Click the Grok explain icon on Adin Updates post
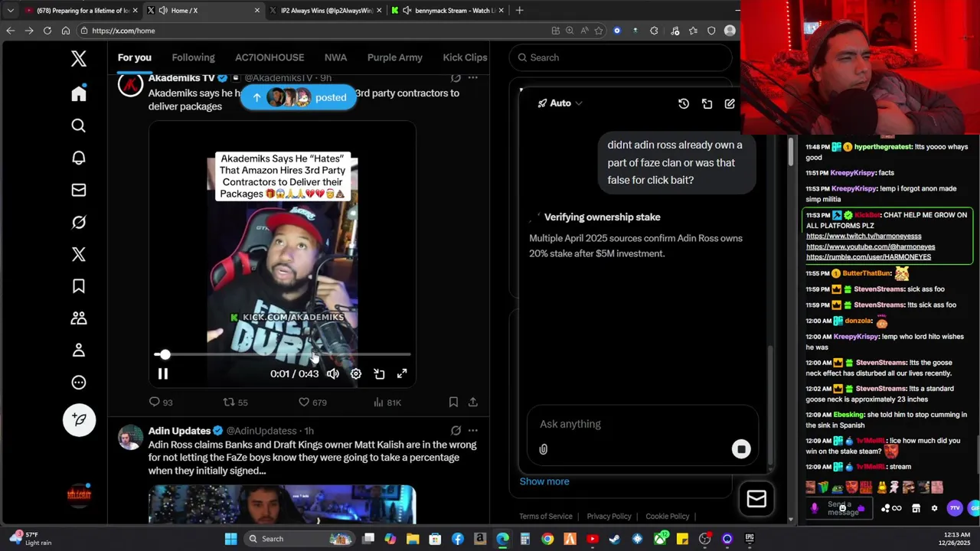The height and width of the screenshot is (551, 980). pyautogui.click(x=456, y=431)
